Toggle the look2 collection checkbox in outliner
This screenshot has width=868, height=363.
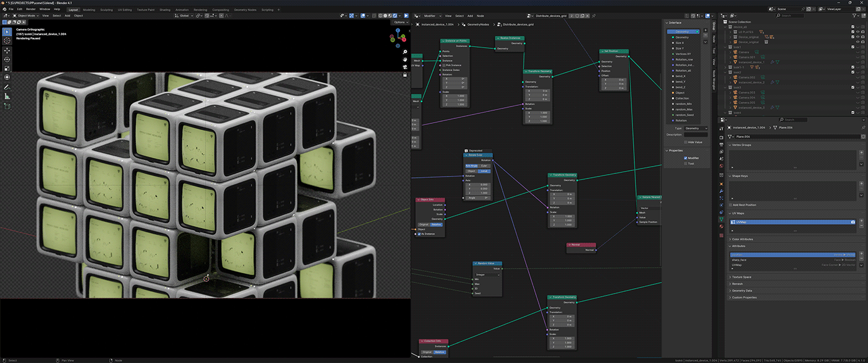pyautogui.click(x=853, y=72)
